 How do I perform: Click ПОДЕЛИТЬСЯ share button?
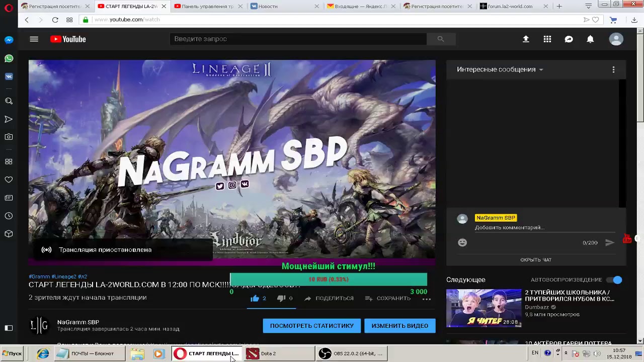[329, 298]
